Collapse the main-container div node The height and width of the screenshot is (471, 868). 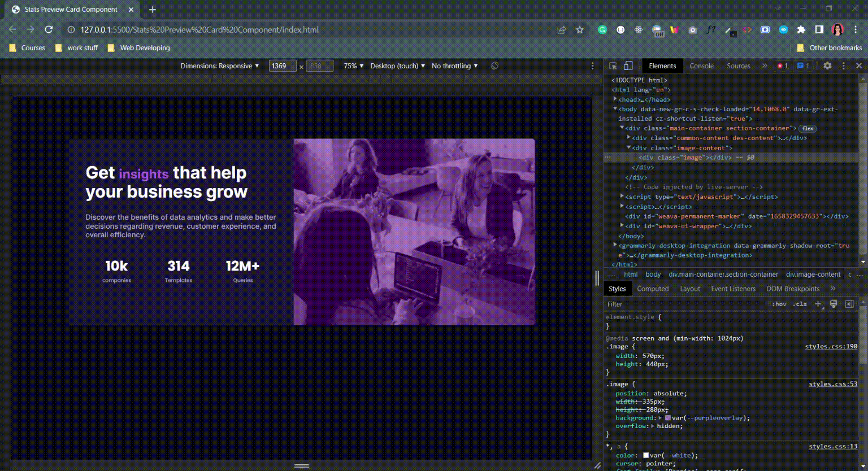622,128
